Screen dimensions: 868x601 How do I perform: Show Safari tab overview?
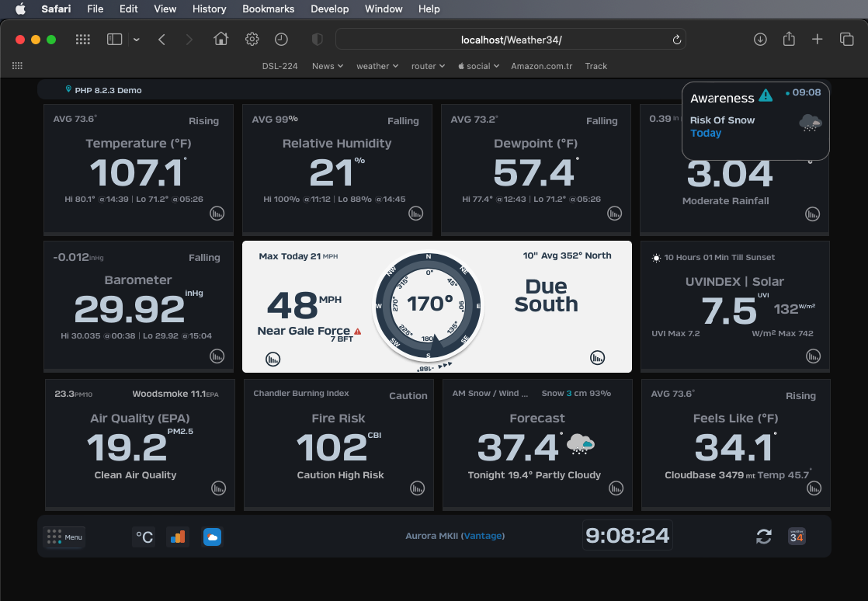(x=846, y=40)
